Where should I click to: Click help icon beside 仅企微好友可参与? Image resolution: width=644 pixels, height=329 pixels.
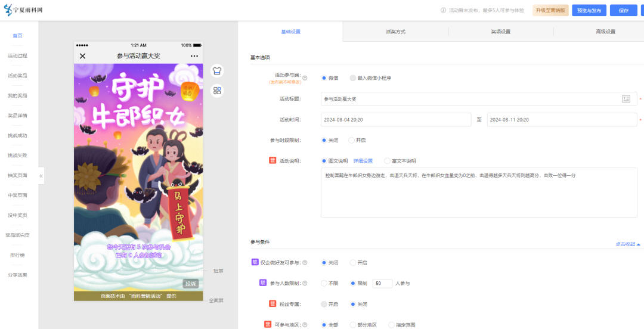click(305, 262)
